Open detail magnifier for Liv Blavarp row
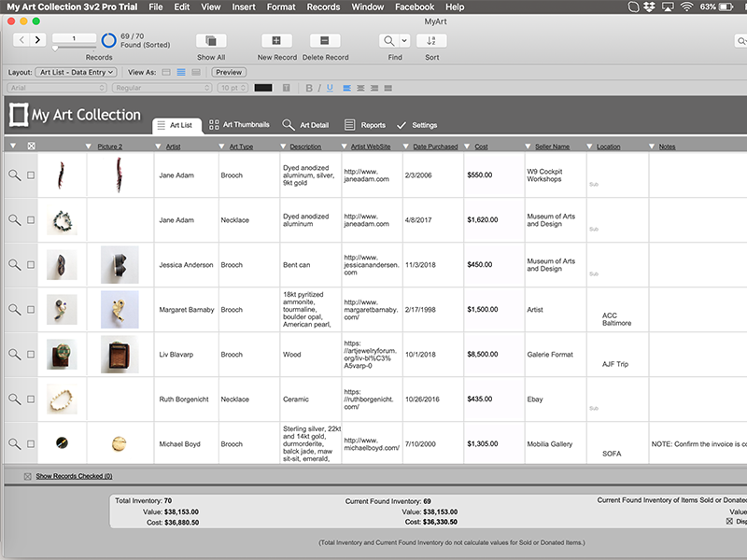Viewport: 747px width, 560px height. (15, 355)
